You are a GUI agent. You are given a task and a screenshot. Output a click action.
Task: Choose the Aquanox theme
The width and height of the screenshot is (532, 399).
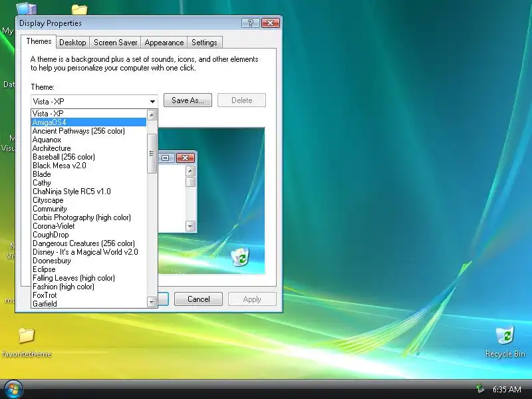[89, 140]
